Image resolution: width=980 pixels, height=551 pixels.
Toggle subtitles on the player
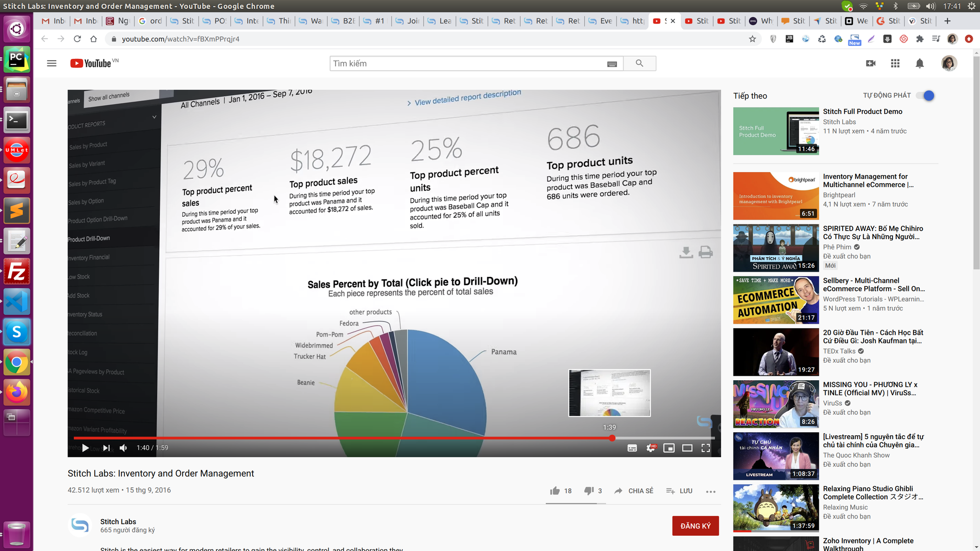tap(632, 448)
